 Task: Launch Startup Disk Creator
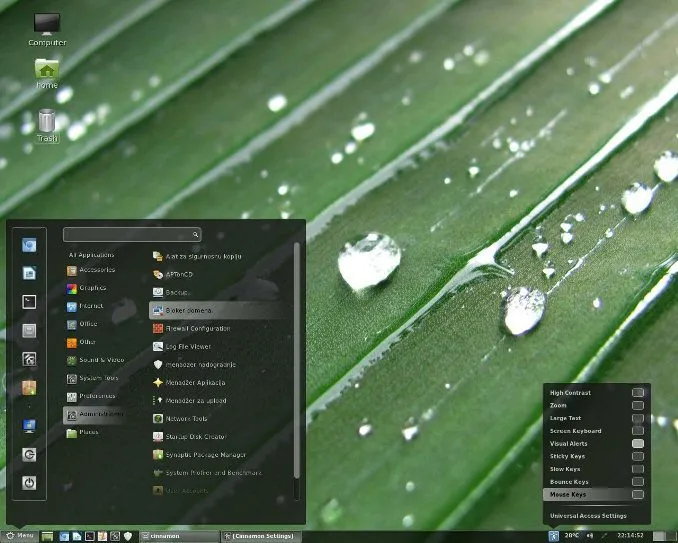click(195, 436)
